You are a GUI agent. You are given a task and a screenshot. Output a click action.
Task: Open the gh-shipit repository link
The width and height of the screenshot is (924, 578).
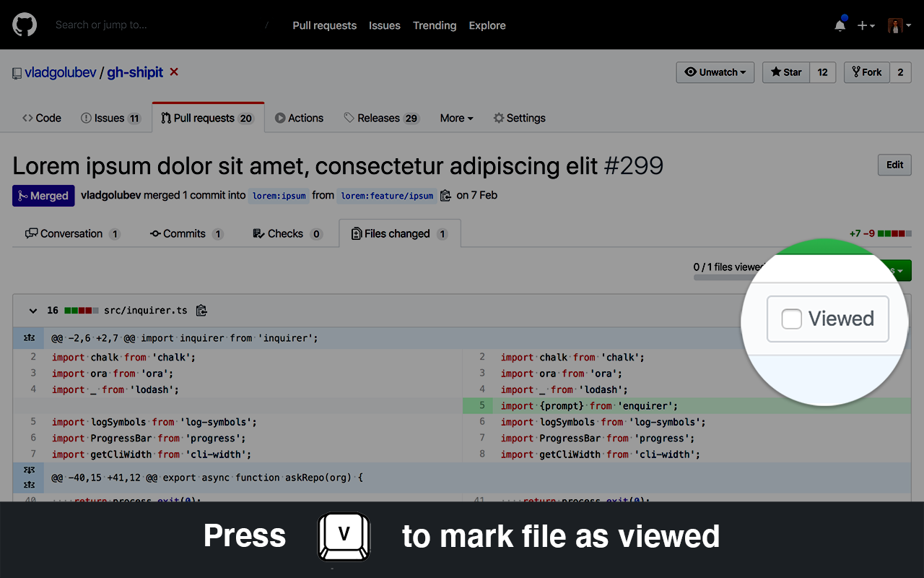[x=135, y=72]
